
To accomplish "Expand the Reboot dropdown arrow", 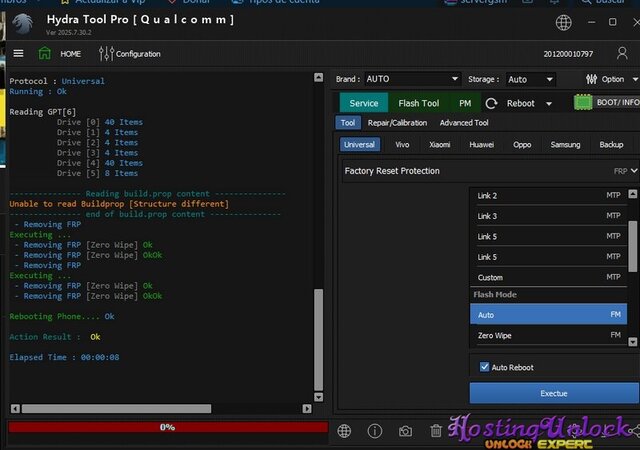I will click(x=549, y=103).
